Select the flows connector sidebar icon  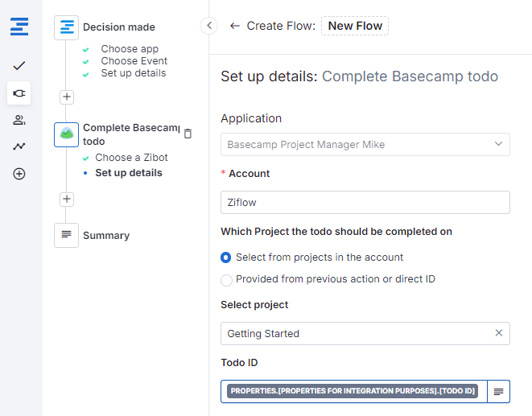(19, 93)
